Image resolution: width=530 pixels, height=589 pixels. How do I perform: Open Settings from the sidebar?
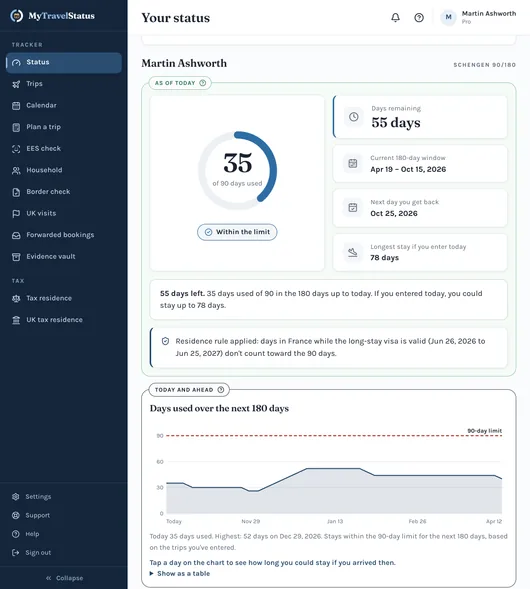(x=38, y=497)
